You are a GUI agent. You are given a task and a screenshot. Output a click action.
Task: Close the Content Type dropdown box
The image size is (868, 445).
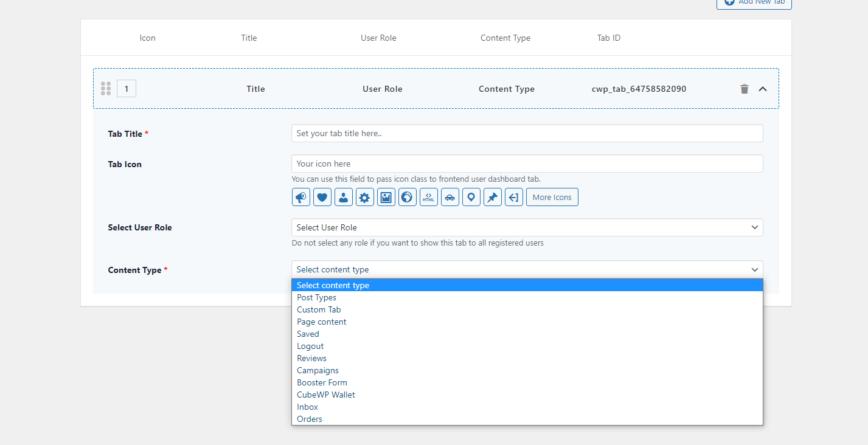[527, 269]
